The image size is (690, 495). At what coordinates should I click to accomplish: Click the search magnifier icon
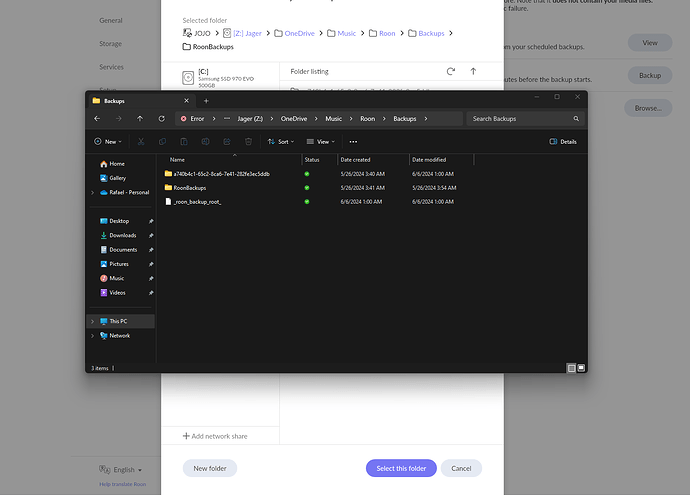576,119
